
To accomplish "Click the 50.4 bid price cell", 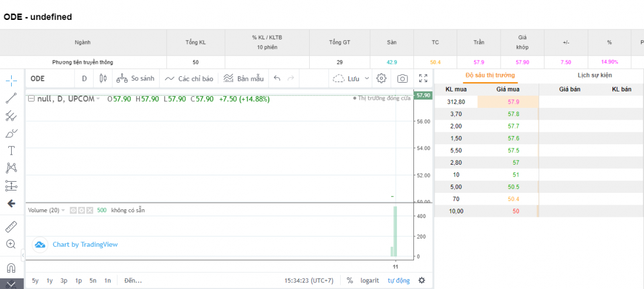I will point(508,199).
